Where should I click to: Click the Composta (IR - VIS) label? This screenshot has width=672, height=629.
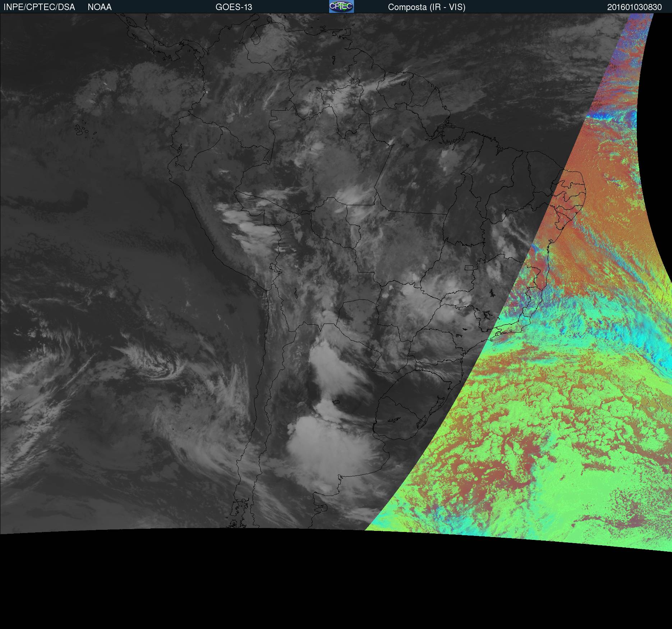point(427,7)
